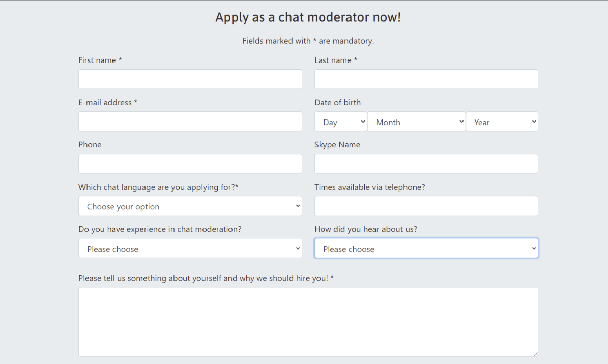This screenshot has height=364, width=608.
Task: Open the chat language 'Choose your option' dropdown
Action: tap(190, 206)
